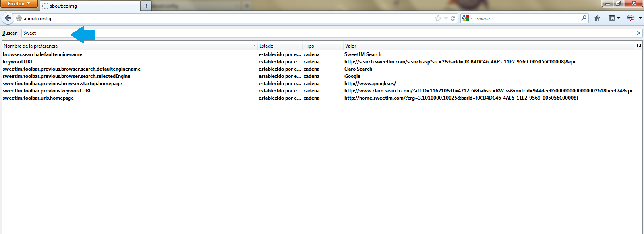Reload the about:config page

[x=453, y=18]
